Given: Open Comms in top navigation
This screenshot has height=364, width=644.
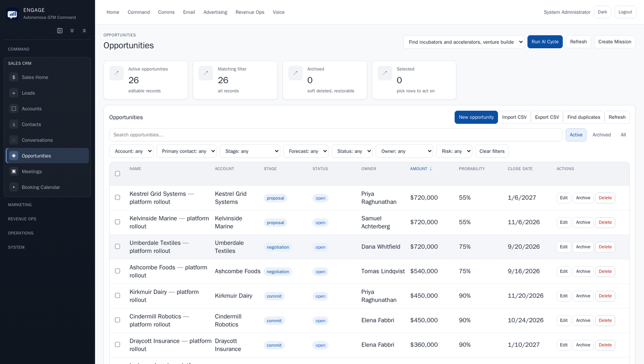Looking at the screenshot, I should 166,12.
